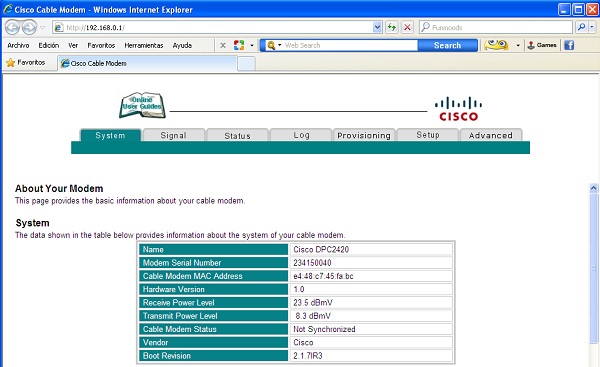Go forward using the browser Forward arrow
600x367 pixels.
[x=29, y=28]
